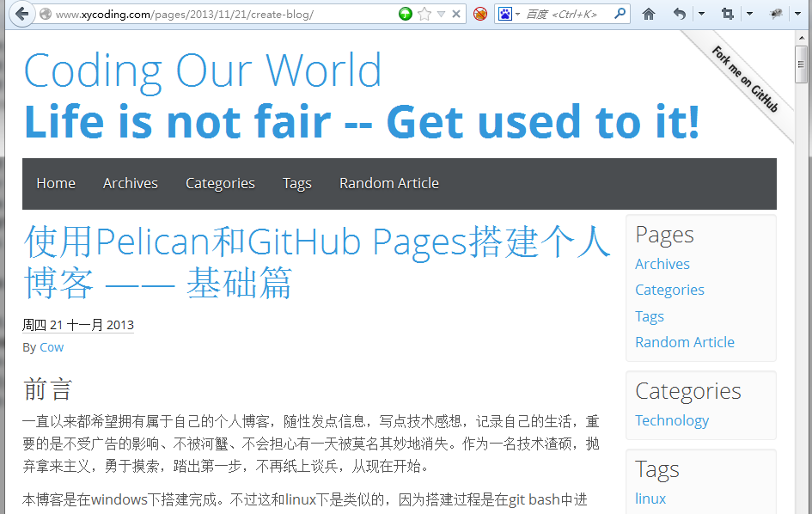Viewport: 812px width, 514px height.
Task: Open Categories in the navigation bar
Action: pyautogui.click(x=220, y=183)
